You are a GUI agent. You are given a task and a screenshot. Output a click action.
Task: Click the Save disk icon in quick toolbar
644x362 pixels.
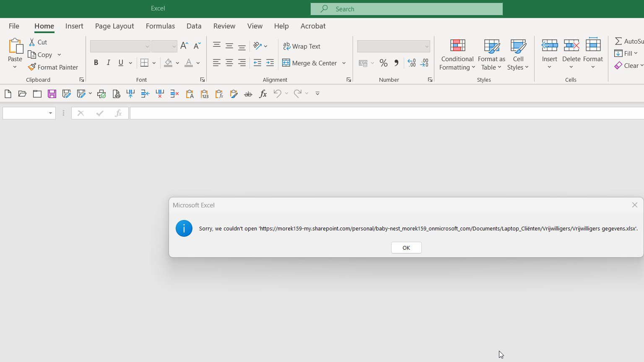tap(52, 94)
